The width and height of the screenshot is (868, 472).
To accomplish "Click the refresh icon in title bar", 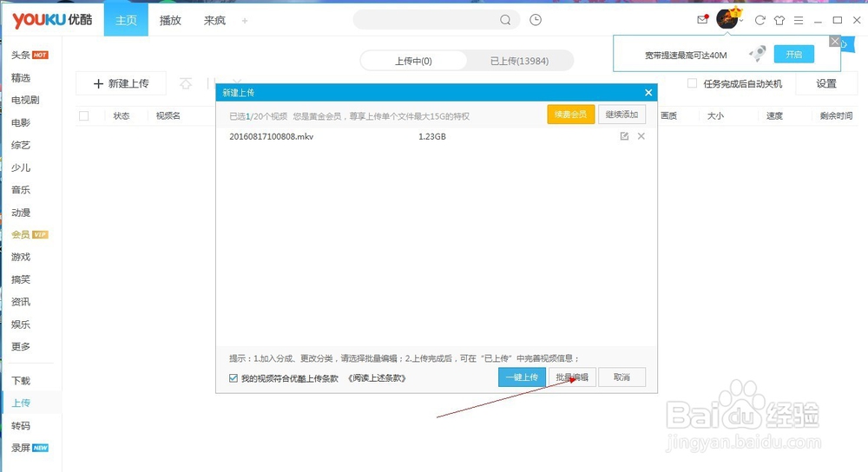I will pyautogui.click(x=760, y=21).
